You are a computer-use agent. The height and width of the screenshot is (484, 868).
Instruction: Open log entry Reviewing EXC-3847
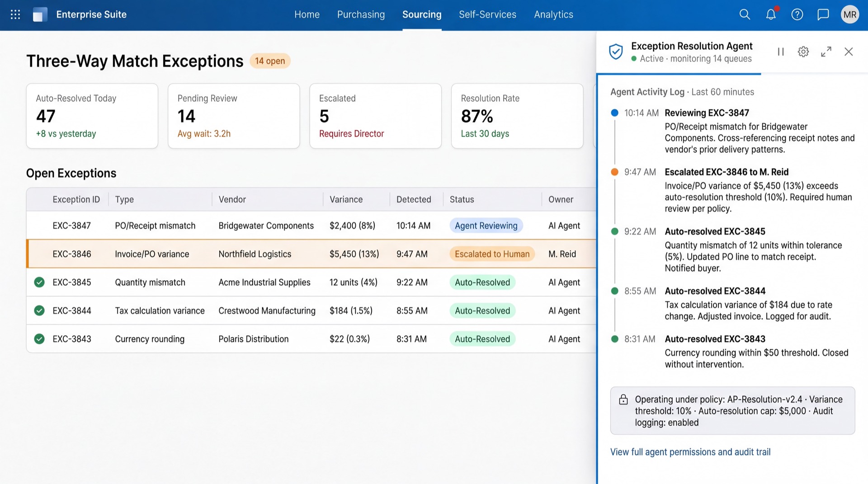coord(707,113)
